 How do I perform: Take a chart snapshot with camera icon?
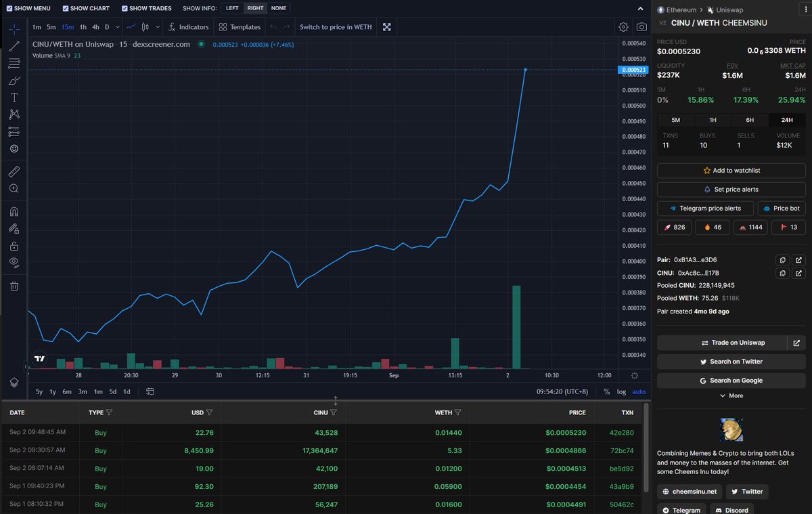click(641, 26)
